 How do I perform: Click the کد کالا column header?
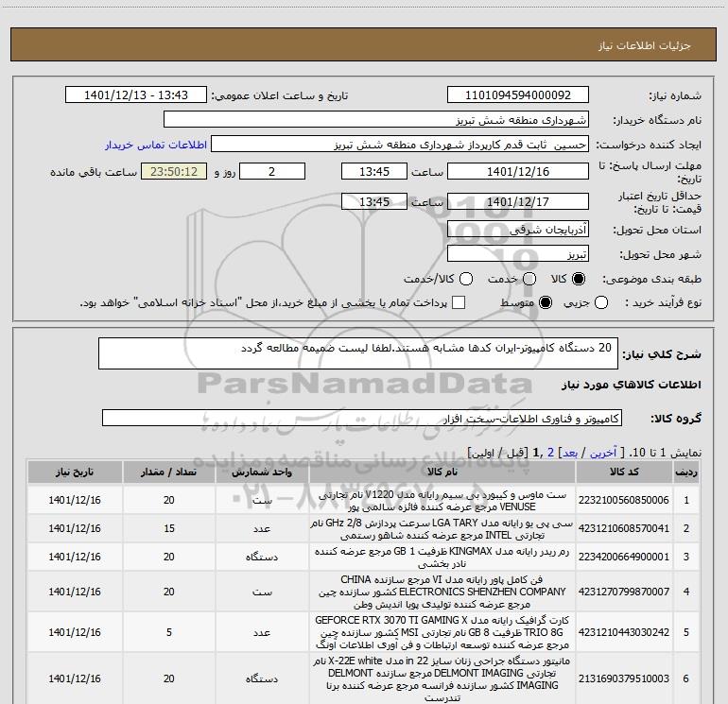pos(624,472)
